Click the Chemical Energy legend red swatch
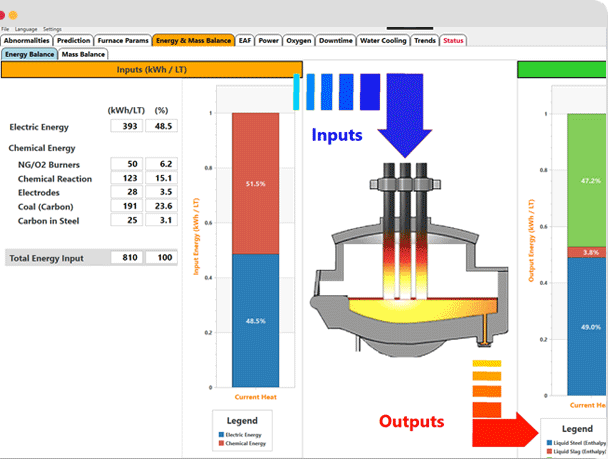The width and height of the screenshot is (608, 459). (x=221, y=443)
